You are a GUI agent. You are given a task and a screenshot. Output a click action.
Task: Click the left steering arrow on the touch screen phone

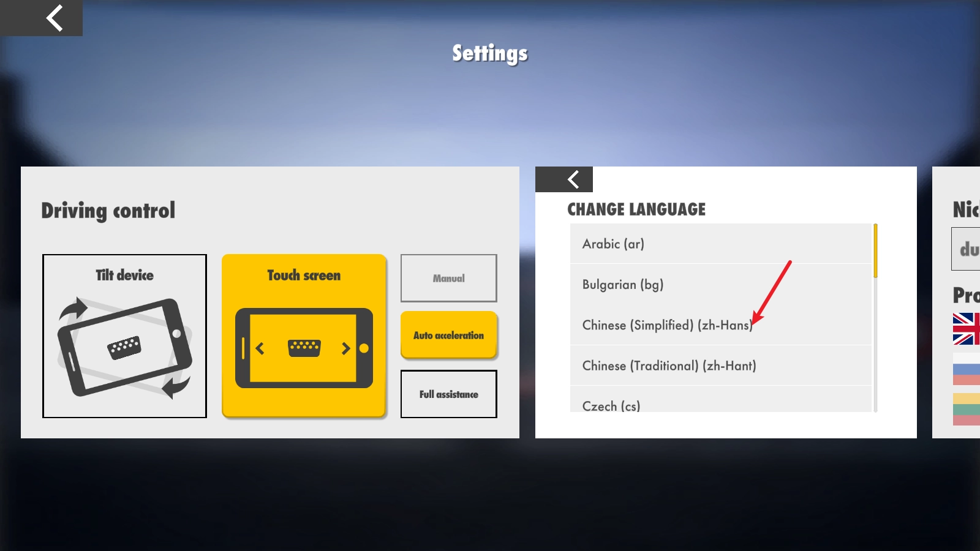click(x=260, y=348)
